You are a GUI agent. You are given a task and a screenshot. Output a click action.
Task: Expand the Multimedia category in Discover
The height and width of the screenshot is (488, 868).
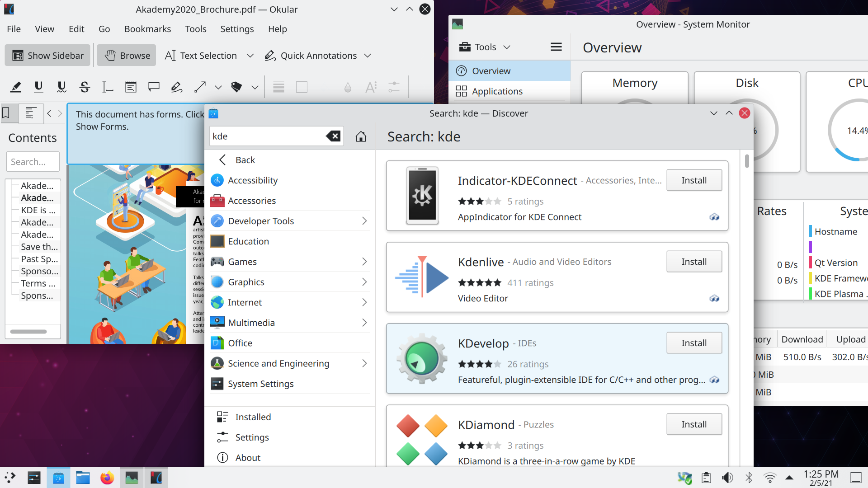(364, 323)
